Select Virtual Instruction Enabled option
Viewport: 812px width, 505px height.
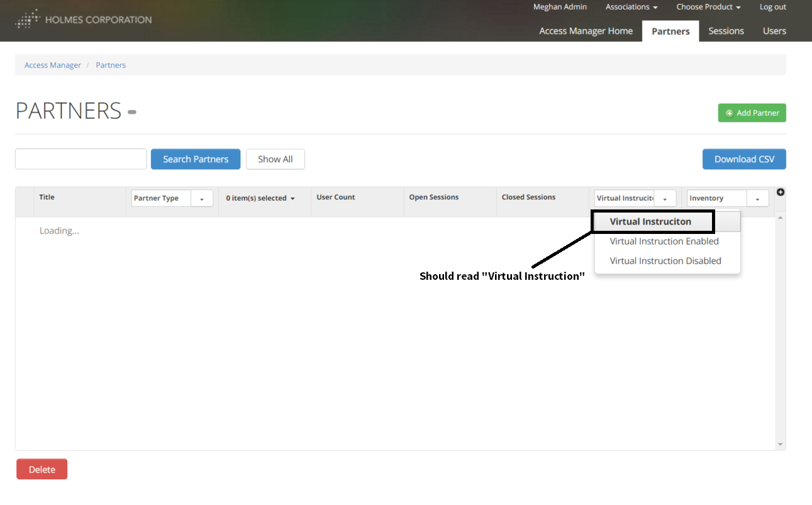[x=664, y=241]
